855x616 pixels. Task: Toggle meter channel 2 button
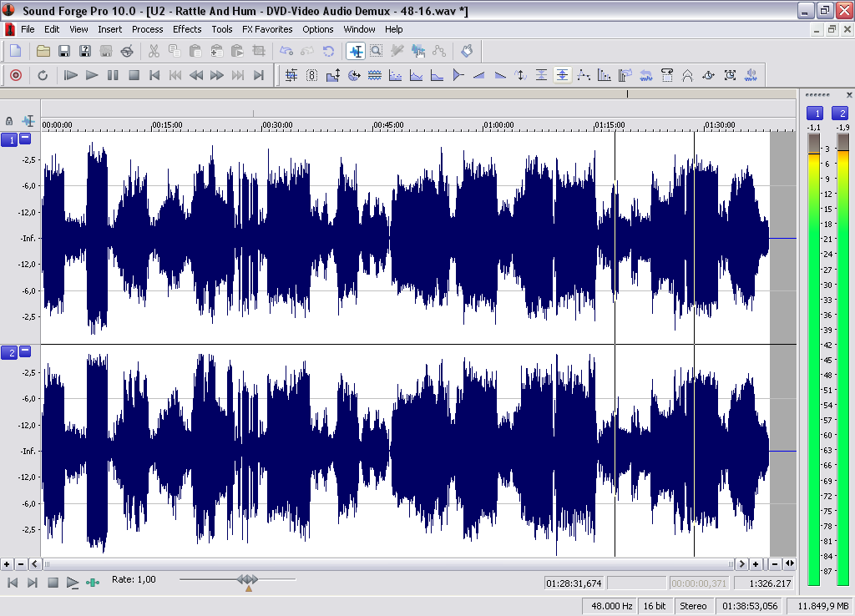[840, 113]
